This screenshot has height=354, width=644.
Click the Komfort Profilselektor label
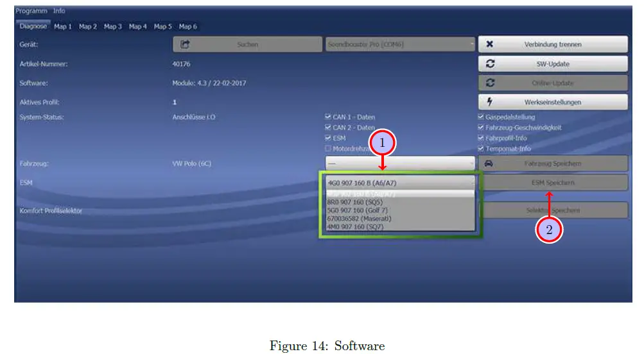pyautogui.click(x=51, y=211)
